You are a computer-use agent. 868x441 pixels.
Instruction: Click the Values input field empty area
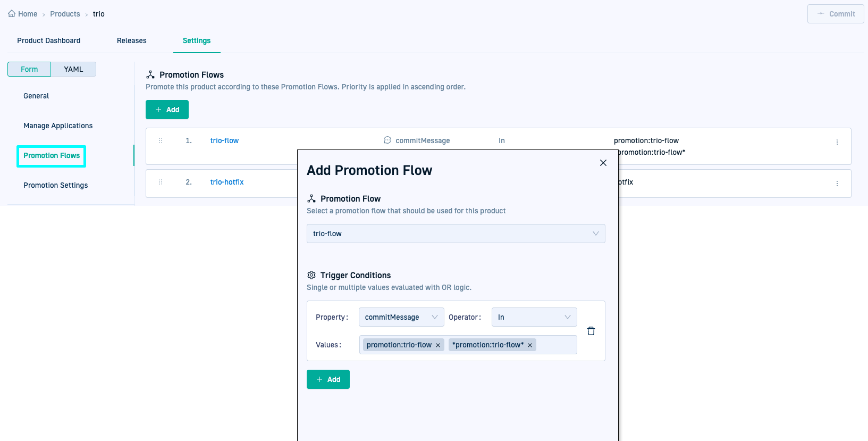[556, 345]
